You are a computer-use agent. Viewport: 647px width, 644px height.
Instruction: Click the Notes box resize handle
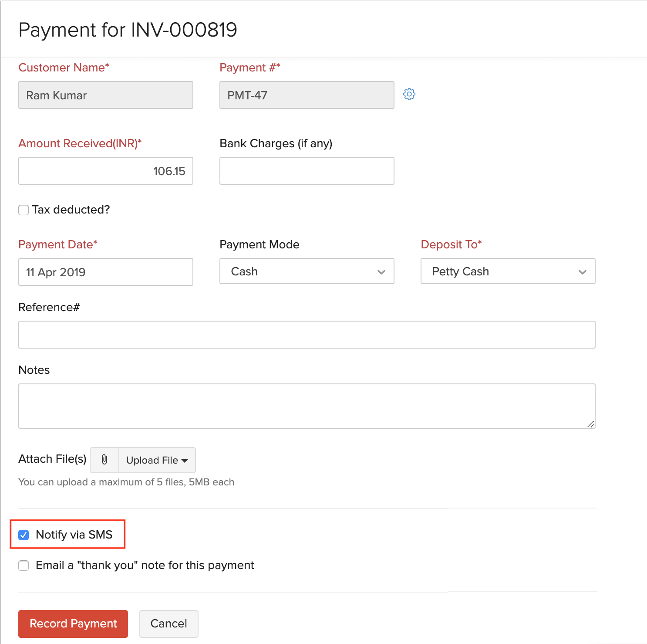coord(590,424)
